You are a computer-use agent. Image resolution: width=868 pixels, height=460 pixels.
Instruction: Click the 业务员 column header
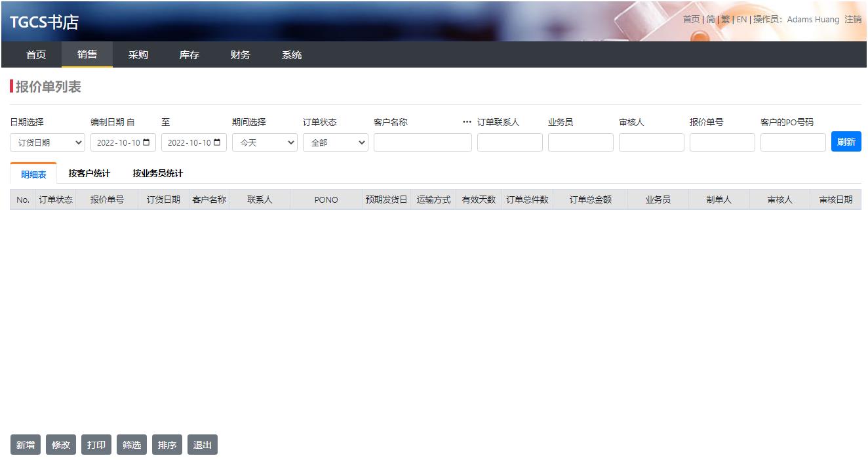coord(658,199)
